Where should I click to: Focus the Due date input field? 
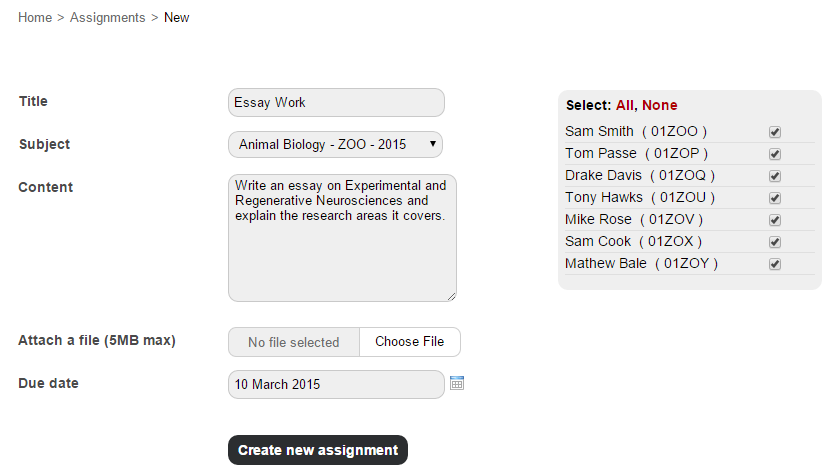[336, 385]
